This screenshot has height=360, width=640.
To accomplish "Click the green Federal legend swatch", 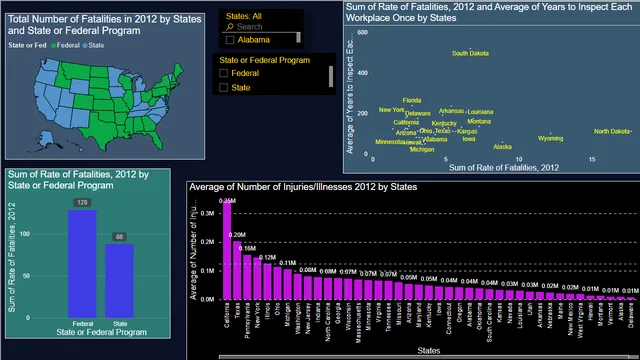I will [x=53, y=46].
